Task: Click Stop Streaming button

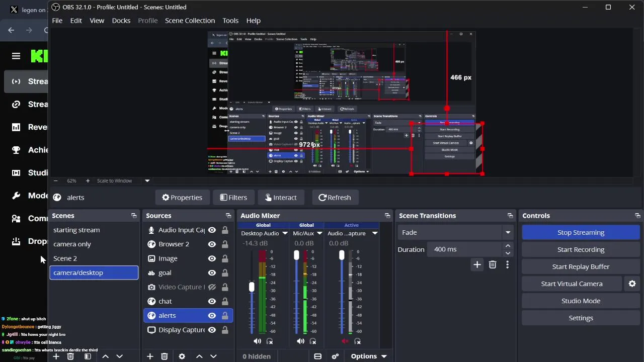Action: click(581, 232)
